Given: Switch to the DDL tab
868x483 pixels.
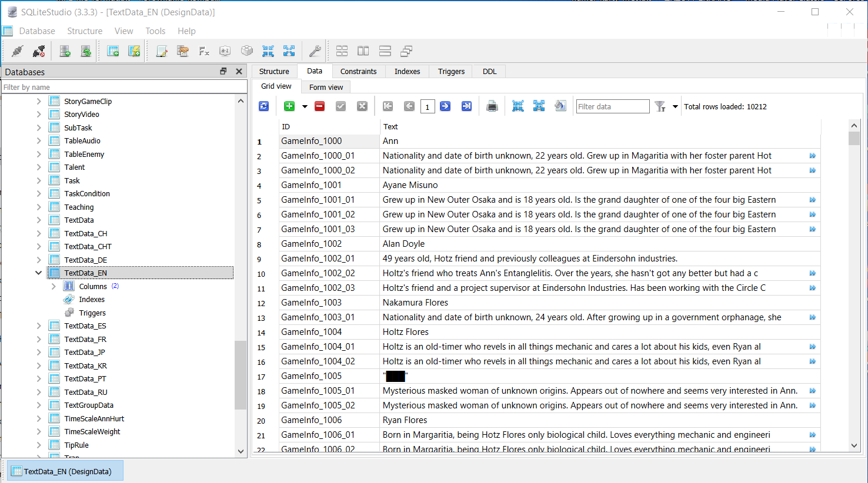Looking at the screenshot, I should pyautogui.click(x=489, y=71).
